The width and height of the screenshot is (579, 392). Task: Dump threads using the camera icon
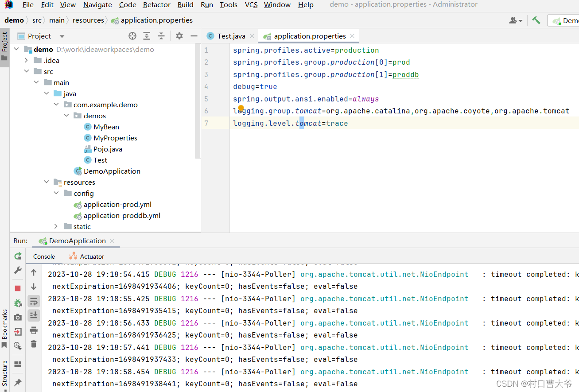18,317
